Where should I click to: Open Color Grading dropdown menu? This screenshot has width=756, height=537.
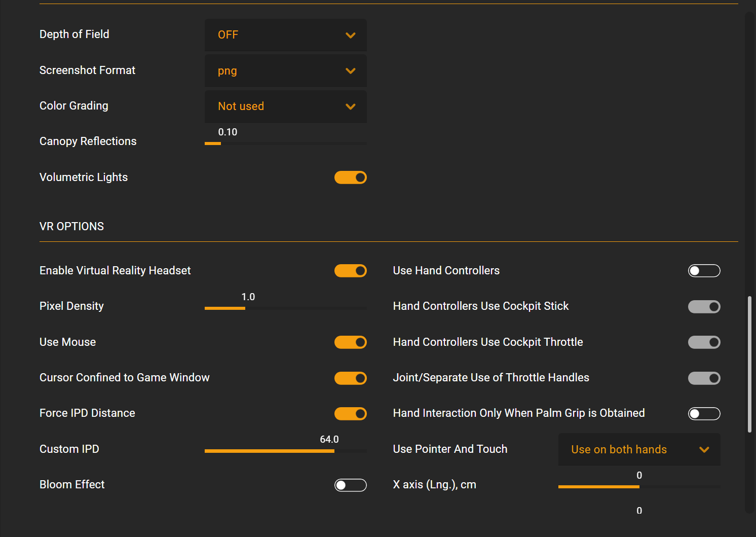[285, 106]
